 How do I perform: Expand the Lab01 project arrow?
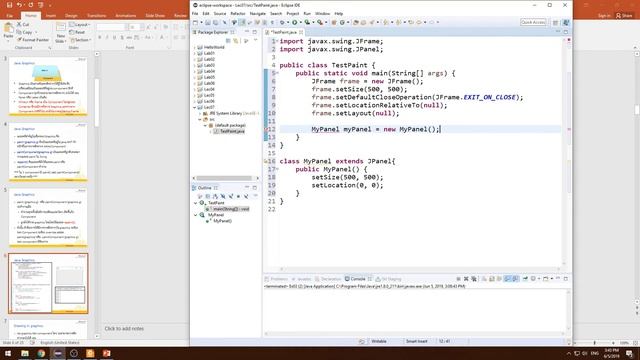pyautogui.click(x=195, y=53)
